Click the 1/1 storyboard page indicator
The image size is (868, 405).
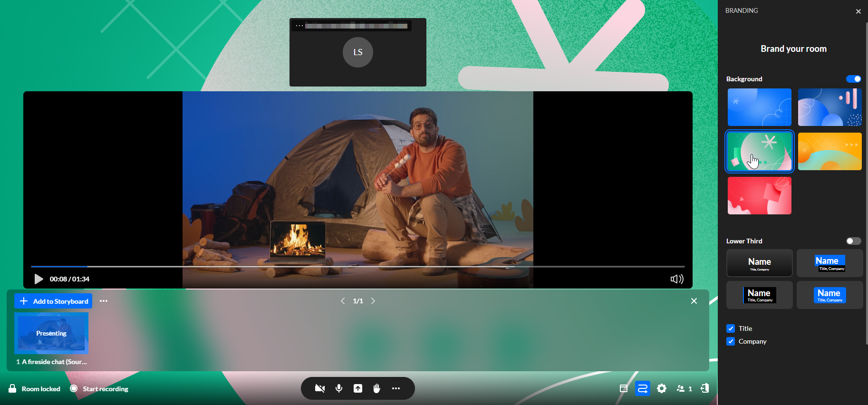click(358, 301)
